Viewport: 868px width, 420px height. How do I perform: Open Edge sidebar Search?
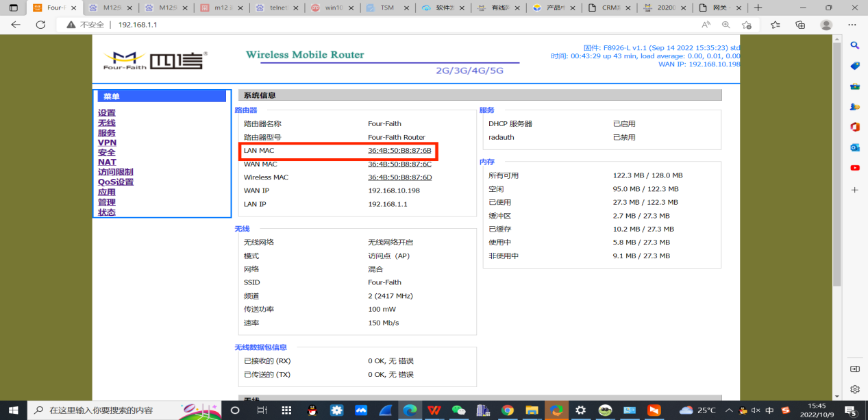(855, 45)
